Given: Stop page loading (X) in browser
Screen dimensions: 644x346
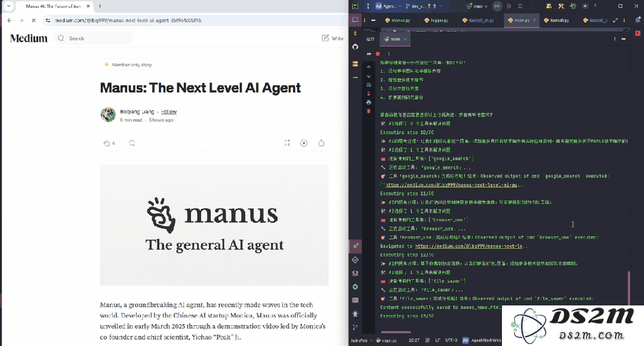Looking at the screenshot, I should click(x=33, y=20).
